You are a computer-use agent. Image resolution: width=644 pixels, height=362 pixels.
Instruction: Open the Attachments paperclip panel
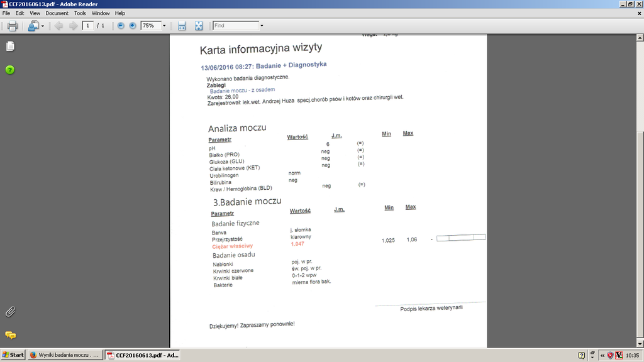pyautogui.click(x=10, y=312)
